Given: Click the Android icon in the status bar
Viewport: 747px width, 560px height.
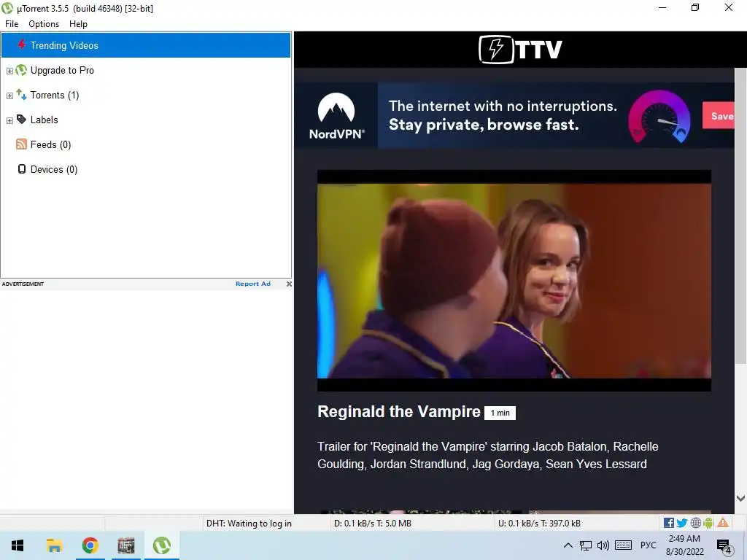Looking at the screenshot, I should coord(708,523).
